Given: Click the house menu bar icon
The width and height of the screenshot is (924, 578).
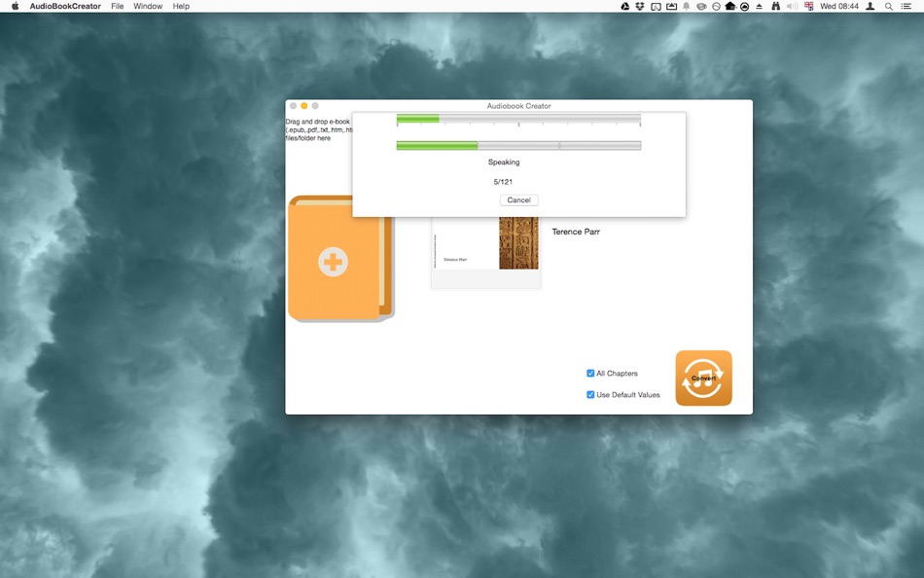Looking at the screenshot, I should 730,6.
